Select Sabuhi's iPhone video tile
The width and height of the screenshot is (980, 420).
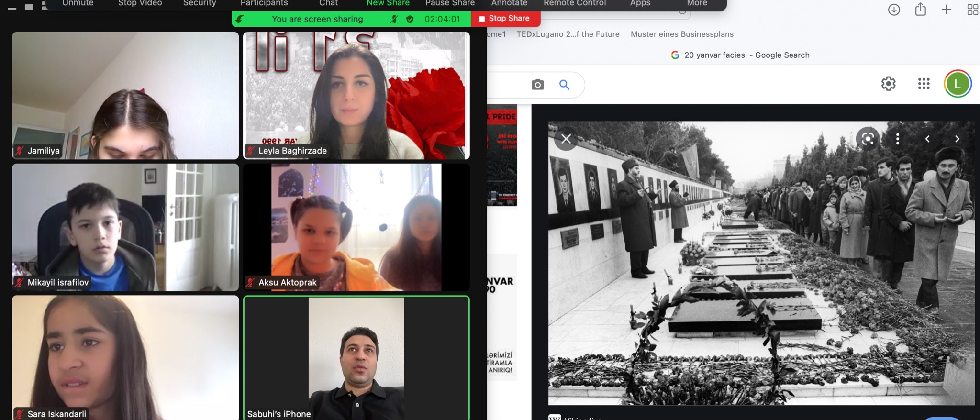coord(356,358)
